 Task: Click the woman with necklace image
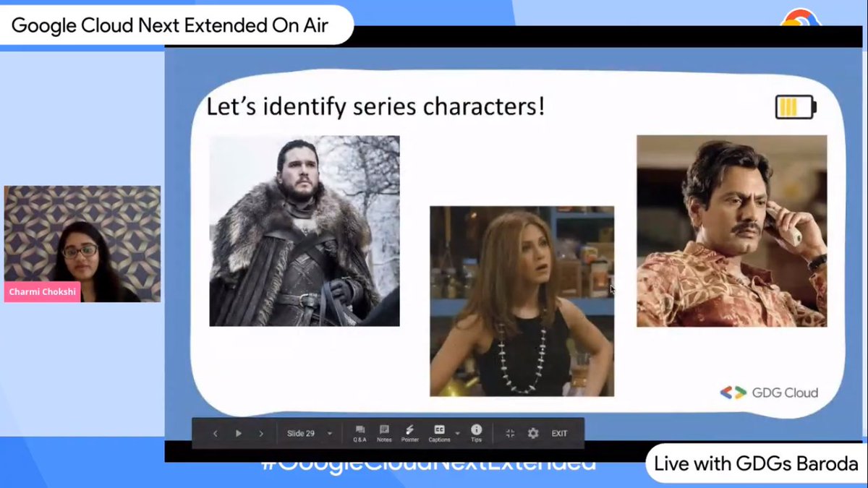tap(522, 301)
